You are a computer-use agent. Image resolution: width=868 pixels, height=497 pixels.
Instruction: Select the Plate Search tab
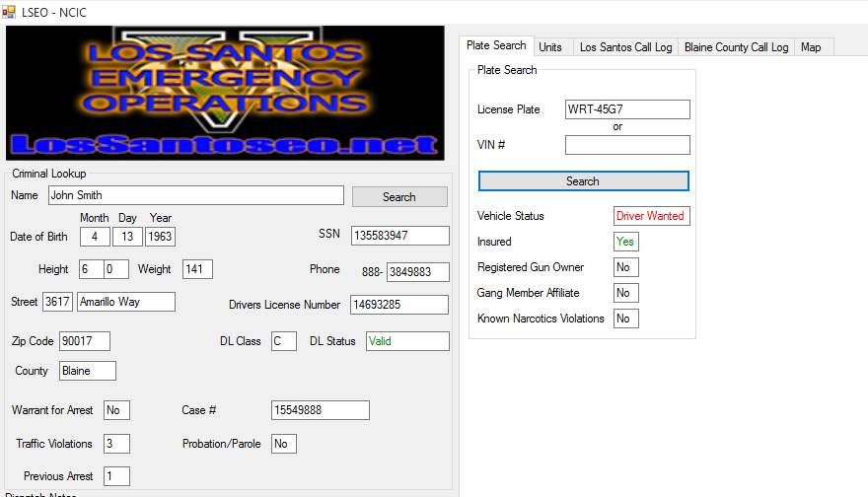(496, 46)
